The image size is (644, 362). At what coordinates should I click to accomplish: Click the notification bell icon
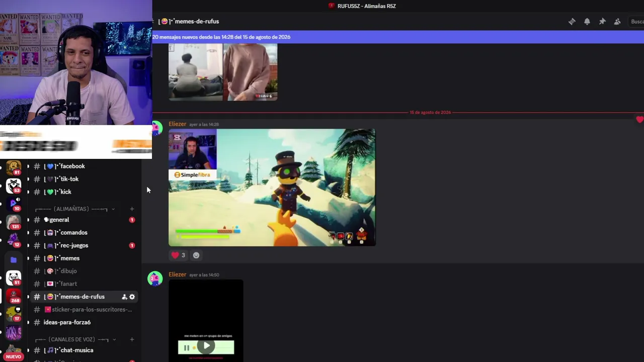[587, 22]
